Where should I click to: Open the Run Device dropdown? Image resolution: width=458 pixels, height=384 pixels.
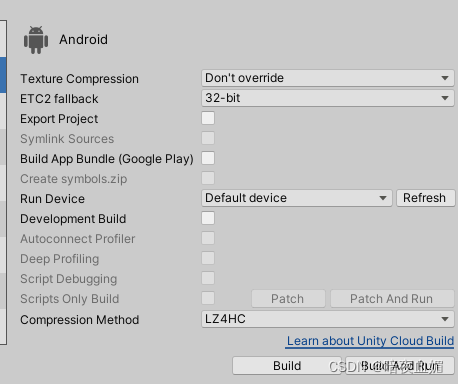coord(297,198)
